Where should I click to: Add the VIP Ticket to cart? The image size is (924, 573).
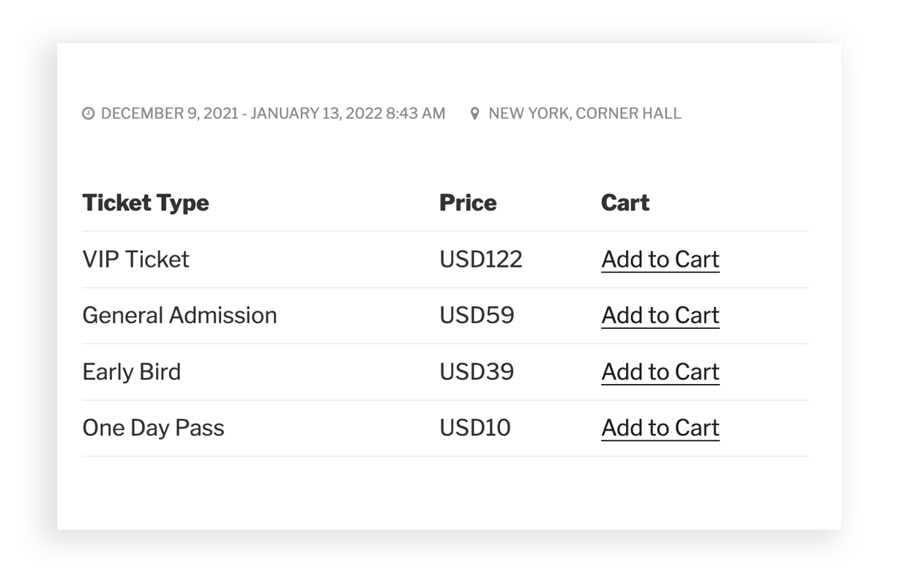[x=660, y=259]
